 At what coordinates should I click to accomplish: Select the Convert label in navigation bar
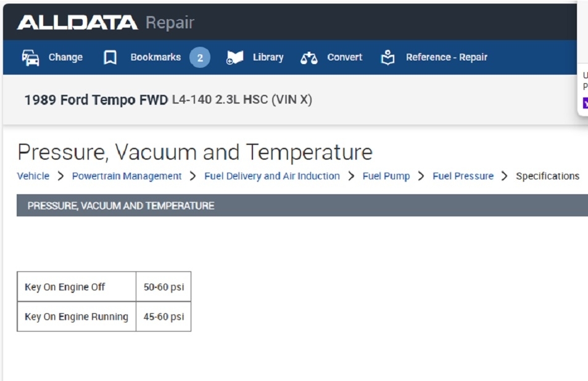[x=344, y=57]
